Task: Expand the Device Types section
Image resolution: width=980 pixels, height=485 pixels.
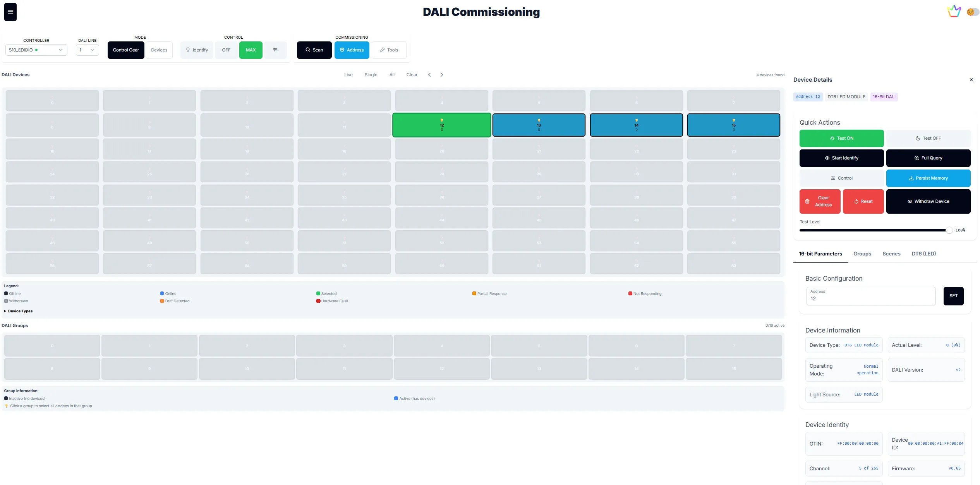Action: (x=18, y=311)
